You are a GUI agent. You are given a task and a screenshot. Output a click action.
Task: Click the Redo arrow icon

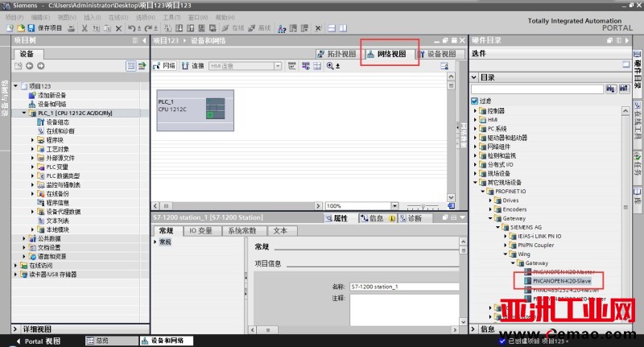pos(149,28)
